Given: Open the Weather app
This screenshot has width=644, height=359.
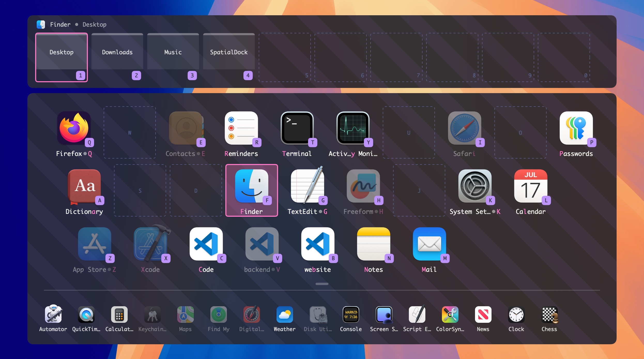Looking at the screenshot, I should (x=285, y=315).
